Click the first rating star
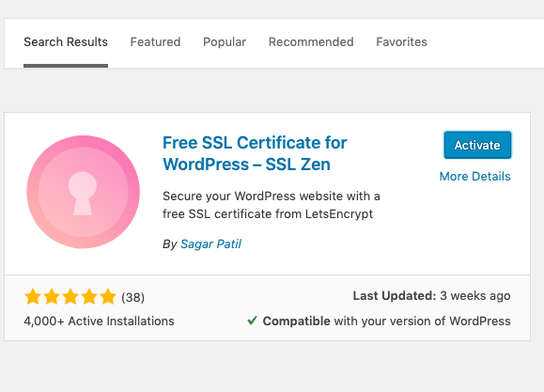Image resolution: width=544 pixels, height=392 pixels. [33, 297]
